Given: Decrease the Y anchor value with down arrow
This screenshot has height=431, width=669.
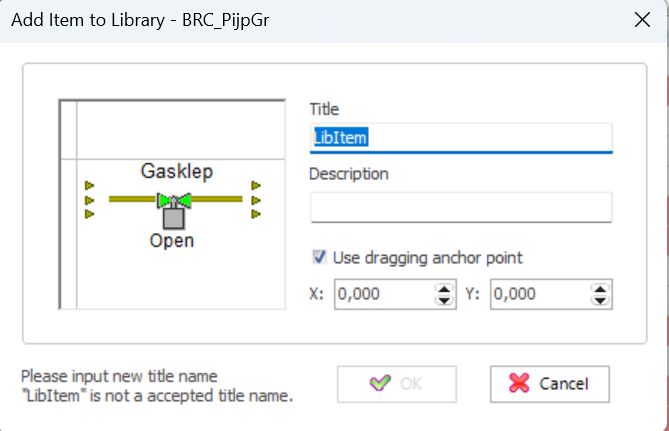Looking at the screenshot, I should point(600,300).
